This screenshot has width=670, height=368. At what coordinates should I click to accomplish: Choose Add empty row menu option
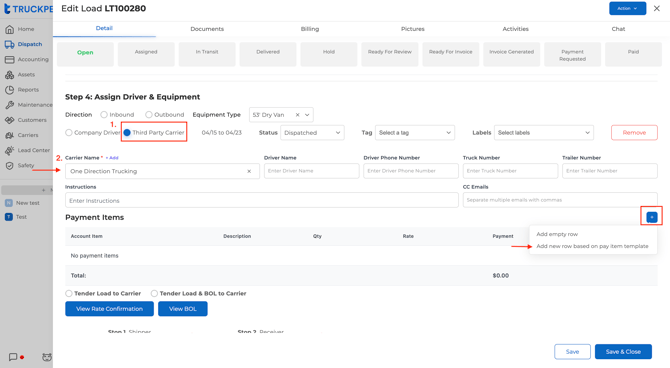click(557, 234)
